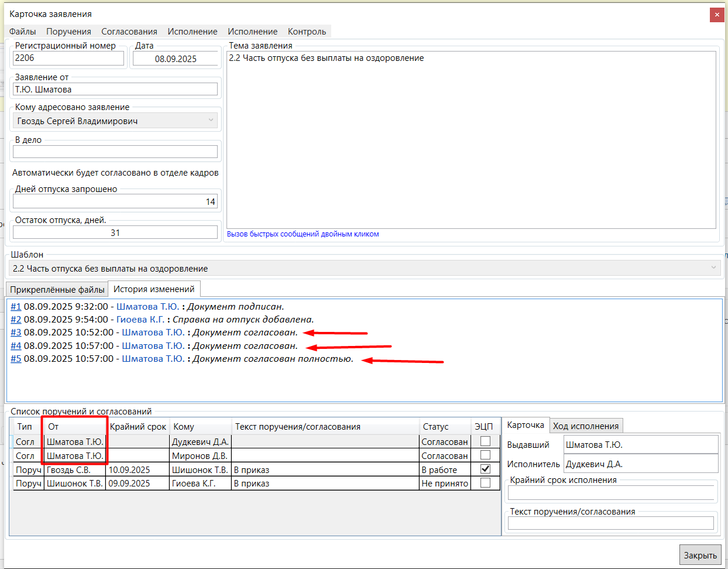
Task: Click the #5 history entry link
Action: coord(16,359)
